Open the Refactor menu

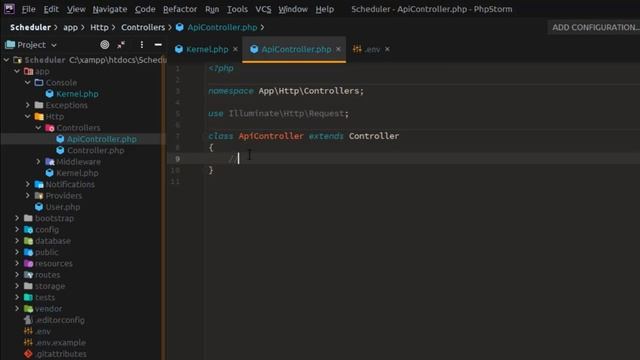coord(180,9)
